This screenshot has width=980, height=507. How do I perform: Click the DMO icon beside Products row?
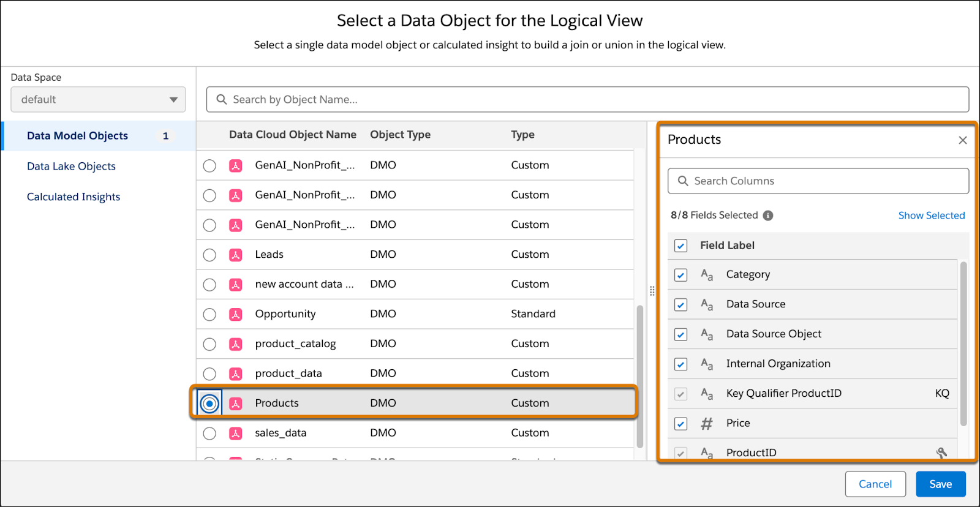click(x=236, y=404)
